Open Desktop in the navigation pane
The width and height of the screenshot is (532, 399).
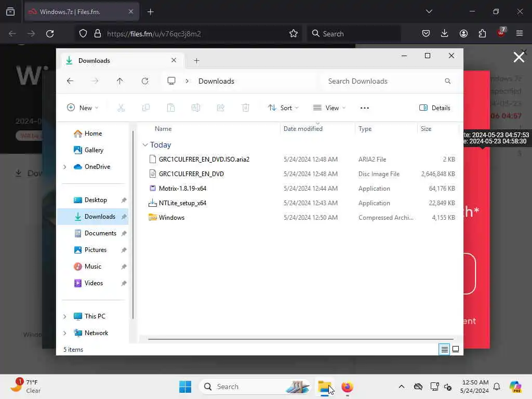[x=92, y=200]
